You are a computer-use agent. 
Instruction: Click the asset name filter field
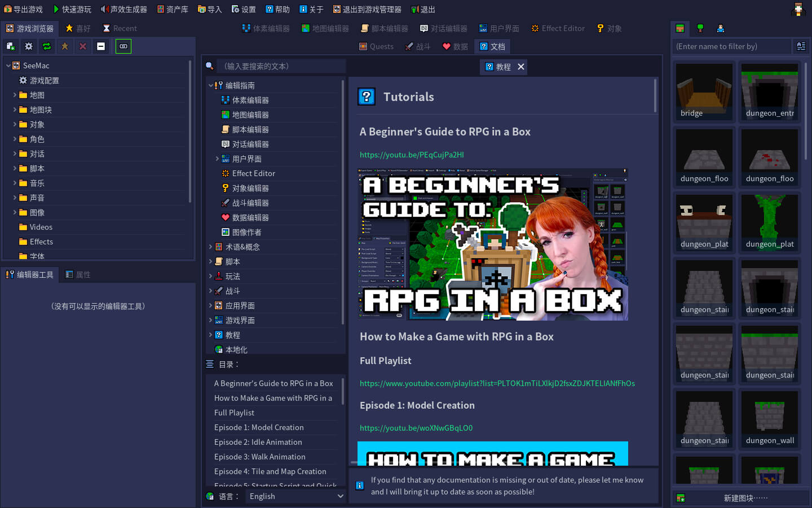coord(732,46)
